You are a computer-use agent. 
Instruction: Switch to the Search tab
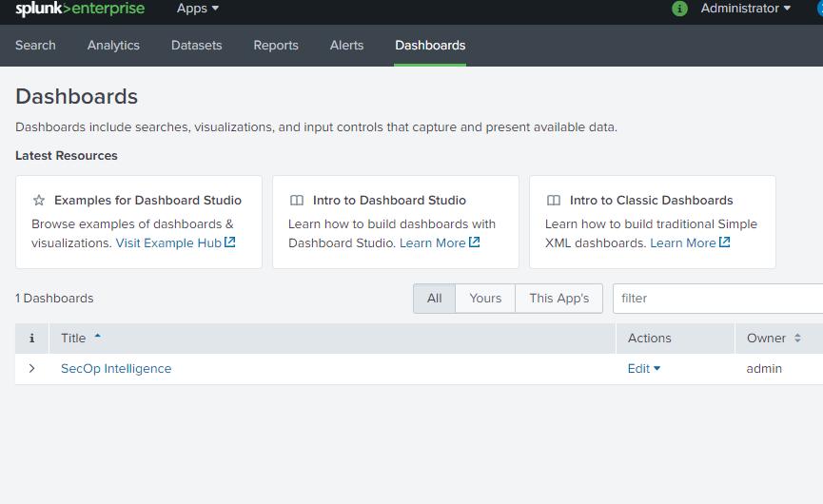(35, 46)
